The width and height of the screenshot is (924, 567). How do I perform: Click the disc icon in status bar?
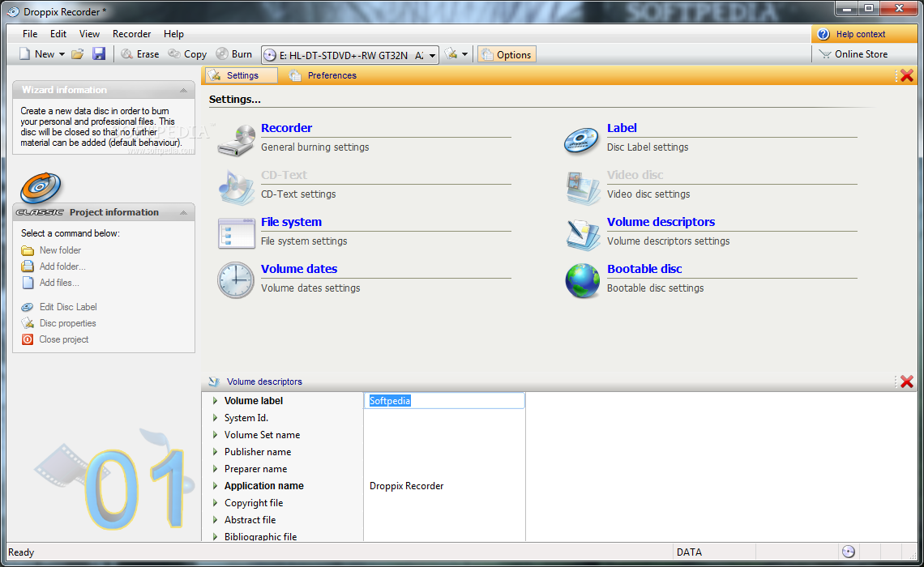tap(848, 552)
